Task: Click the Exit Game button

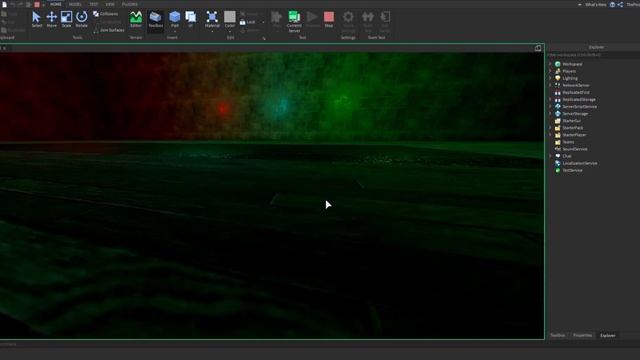Action: [x=385, y=22]
